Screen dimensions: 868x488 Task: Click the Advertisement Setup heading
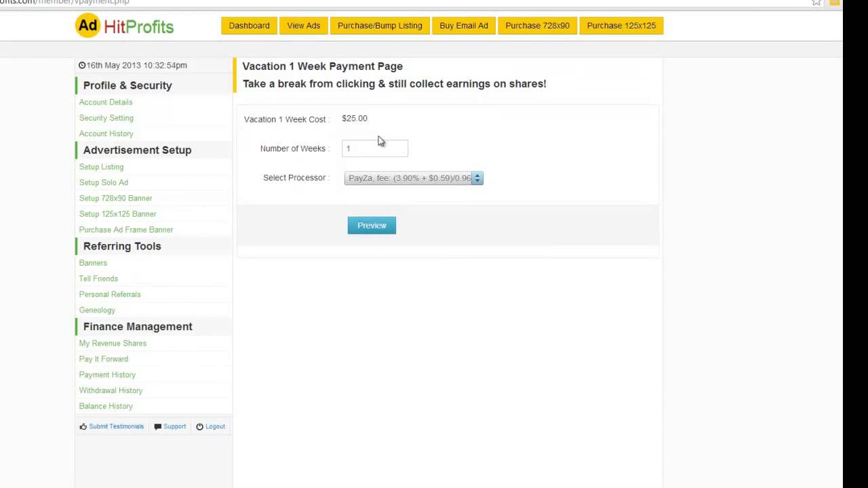[137, 150]
